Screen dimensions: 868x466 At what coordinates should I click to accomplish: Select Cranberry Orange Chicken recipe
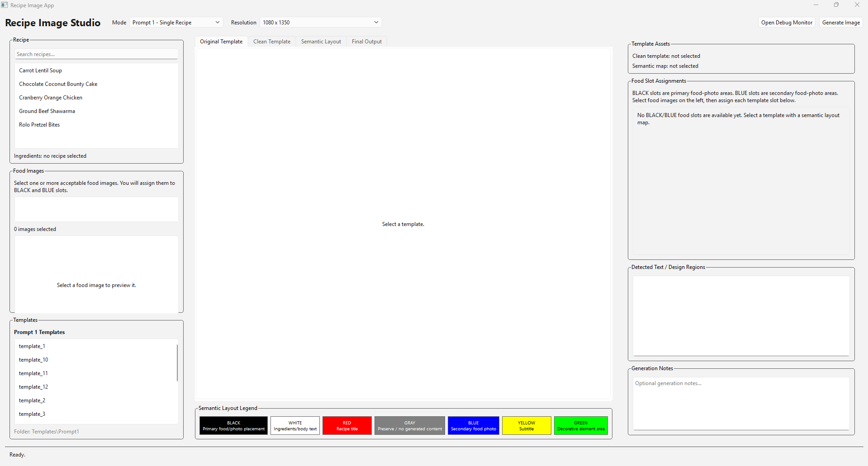click(x=96, y=98)
